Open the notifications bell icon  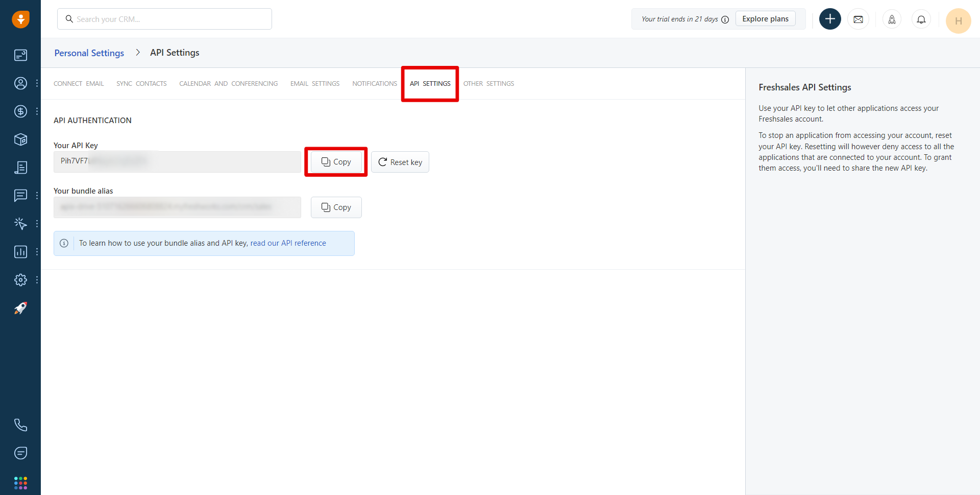tap(921, 19)
